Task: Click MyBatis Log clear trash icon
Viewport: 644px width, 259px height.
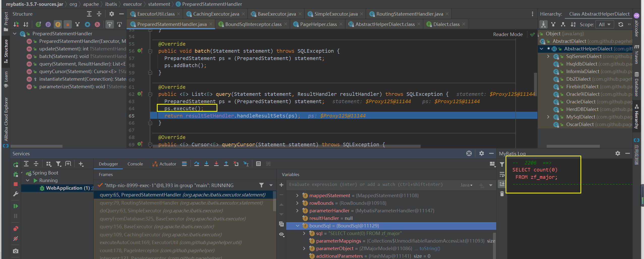Action: coord(502,194)
